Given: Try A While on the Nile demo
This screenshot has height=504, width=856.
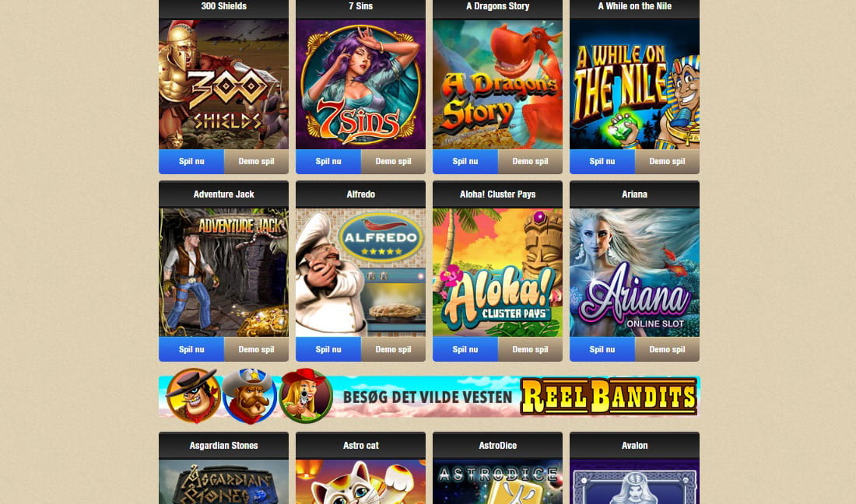Looking at the screenshot, I should (x=667, y=162).
